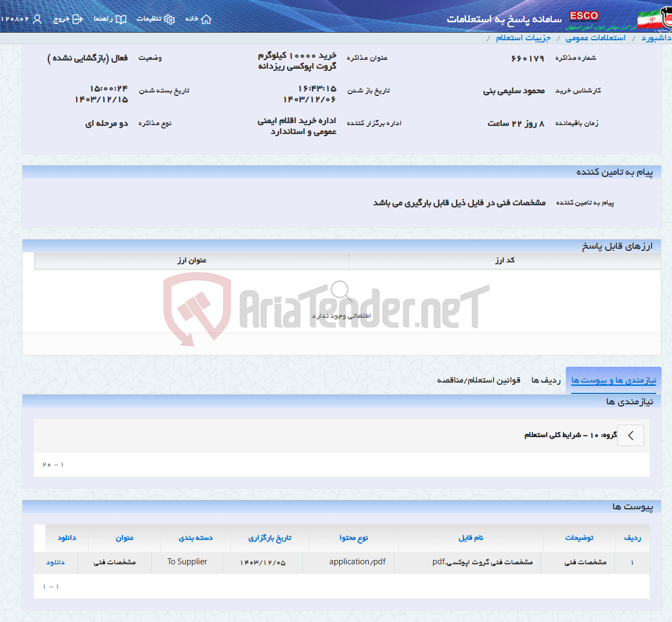Open the داشبورد breadcrumb link
Screen dimensions: 672x622
[x=656, y=38]
